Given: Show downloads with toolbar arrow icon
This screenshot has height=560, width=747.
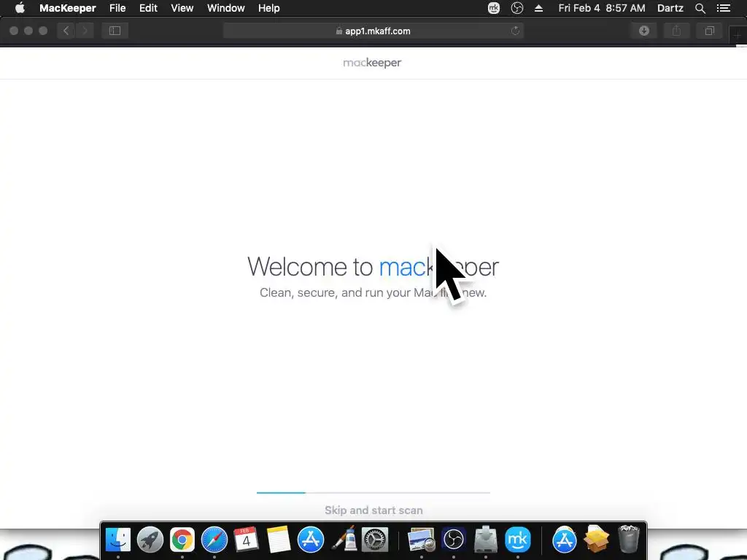Looking at the screenshot, I should (x=644, y=31).
